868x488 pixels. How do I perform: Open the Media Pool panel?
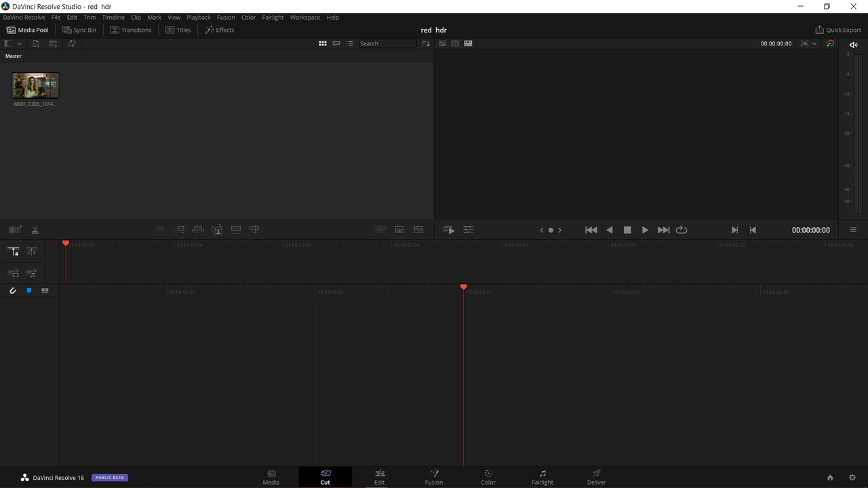(x=28, y=30)
